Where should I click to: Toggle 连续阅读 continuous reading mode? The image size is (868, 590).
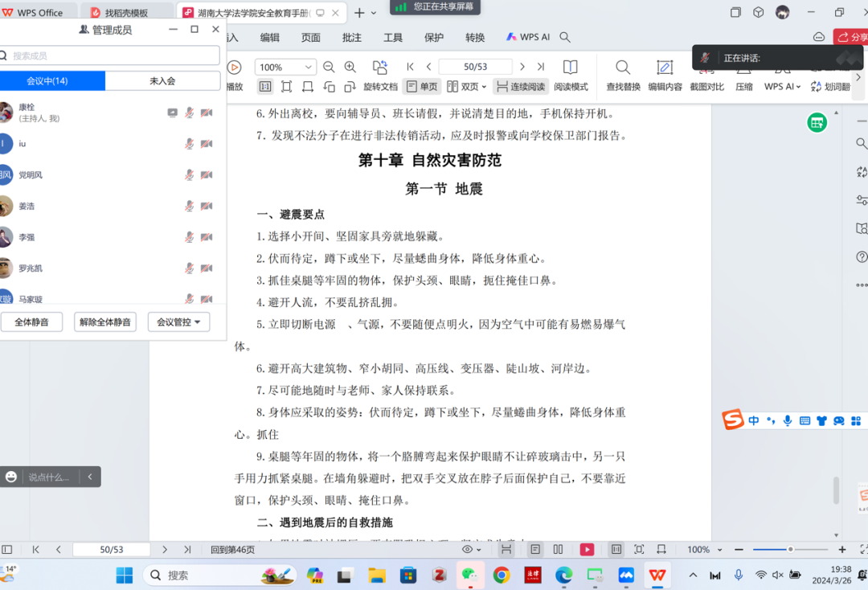point(520,87)
